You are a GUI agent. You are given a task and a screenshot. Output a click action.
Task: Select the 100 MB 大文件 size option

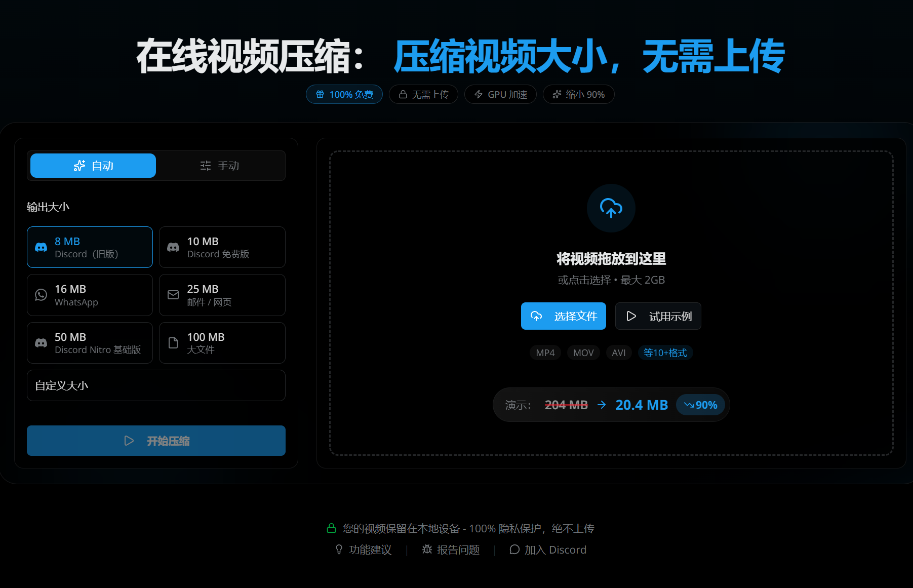click(x=222, y=343)
